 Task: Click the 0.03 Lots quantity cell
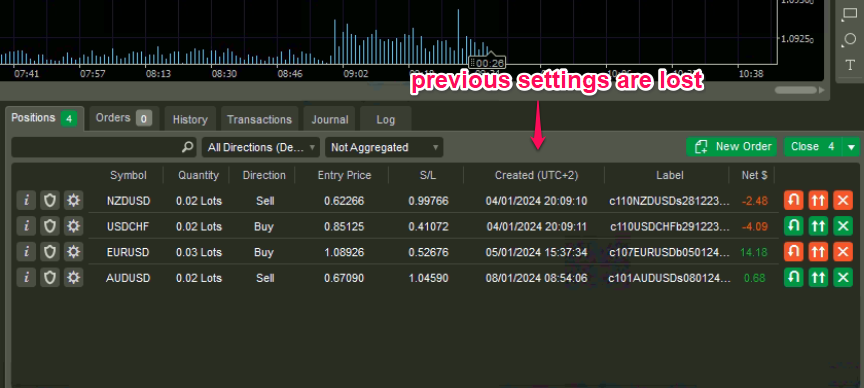tap(199, 252)
